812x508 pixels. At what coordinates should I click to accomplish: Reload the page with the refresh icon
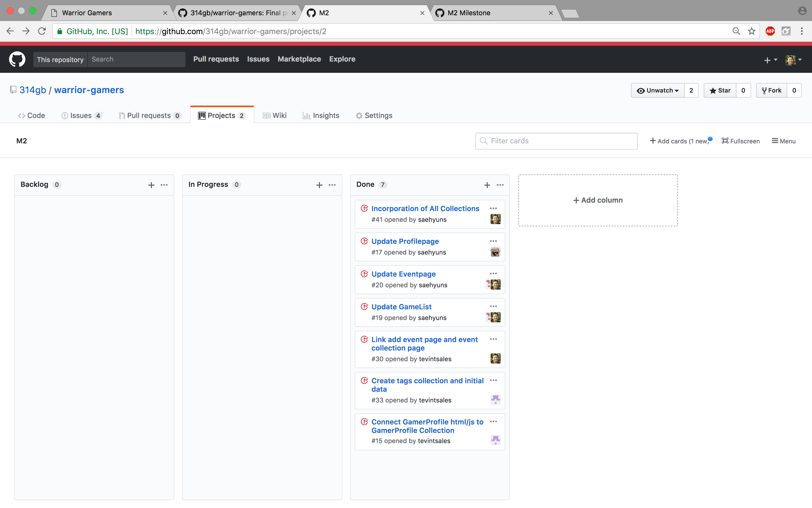pyautogui.click(x=42, y=31)
